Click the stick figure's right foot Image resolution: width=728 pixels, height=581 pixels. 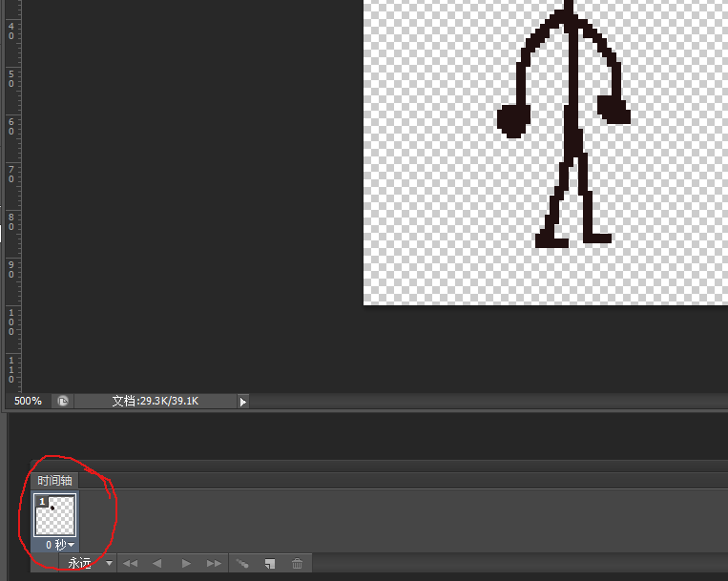tap(597, 239)
